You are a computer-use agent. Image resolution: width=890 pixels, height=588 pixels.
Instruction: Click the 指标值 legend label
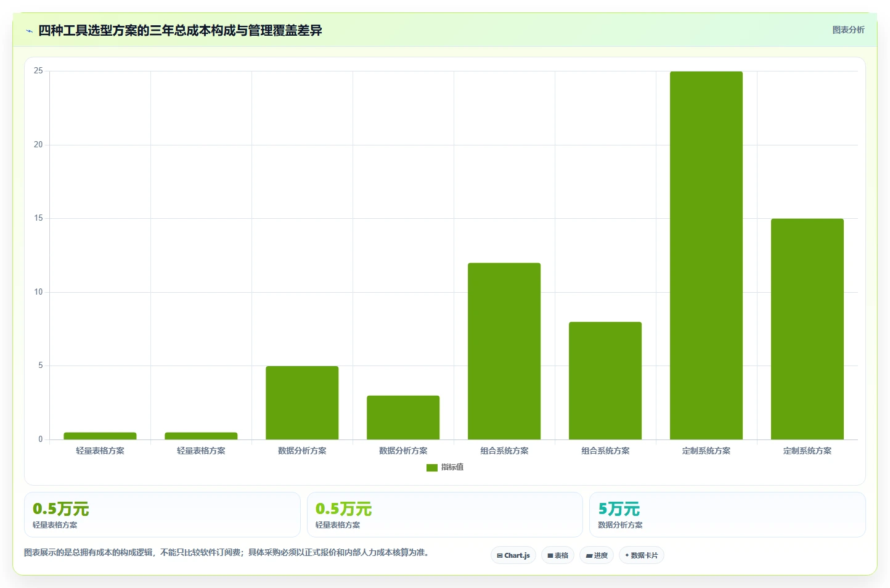tap(452, 467)
